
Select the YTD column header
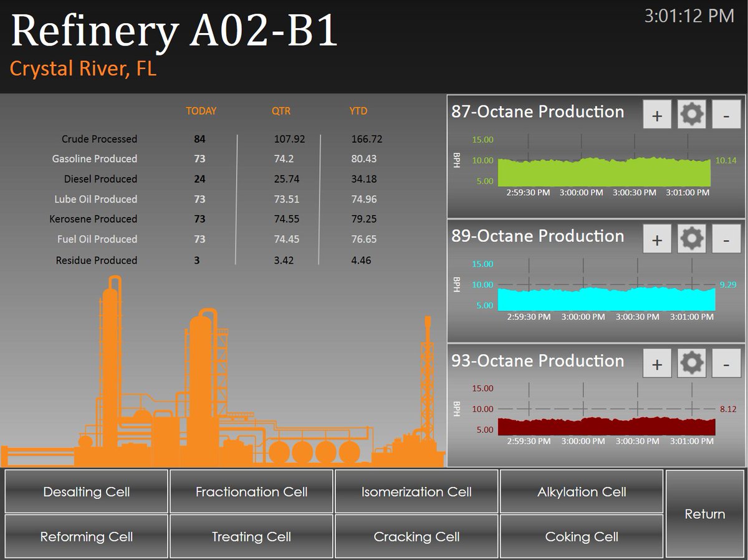tap(358, 111)
